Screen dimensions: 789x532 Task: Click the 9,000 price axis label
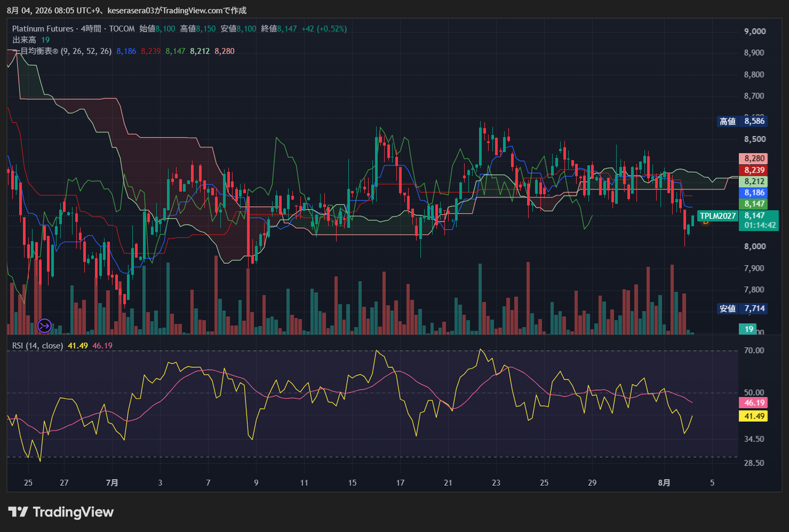click(755, 31)
